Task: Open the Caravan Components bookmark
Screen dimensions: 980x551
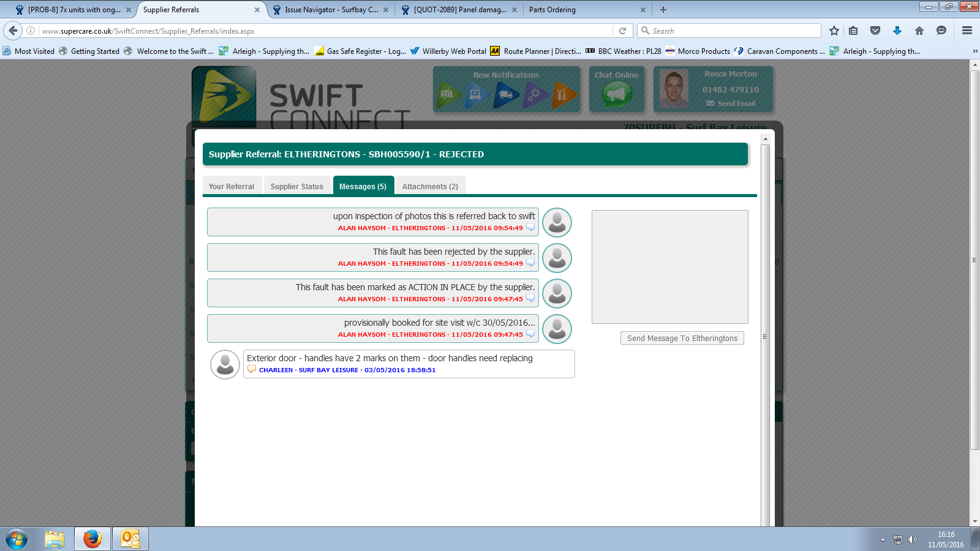Action: pos(780,51)
